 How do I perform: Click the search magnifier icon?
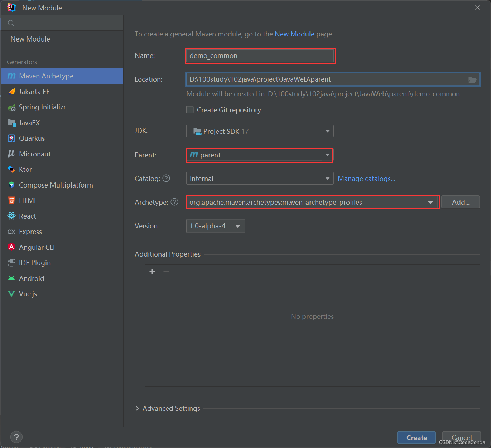[11, 23]
